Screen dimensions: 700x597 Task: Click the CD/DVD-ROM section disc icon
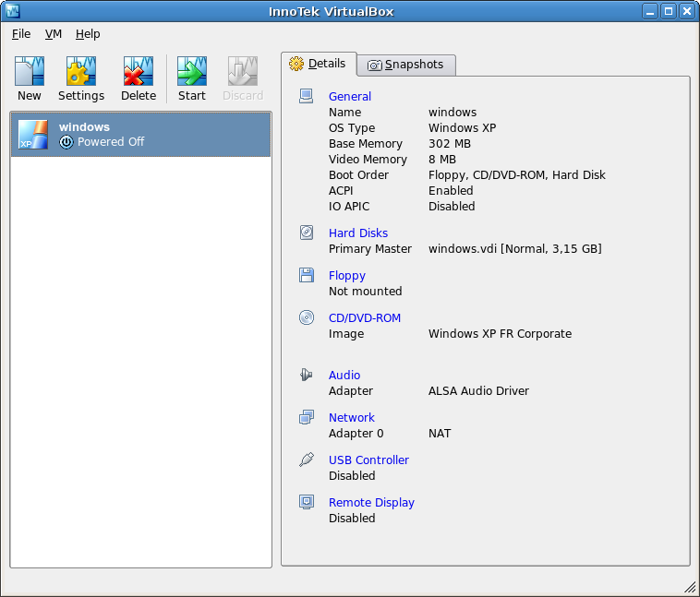[307, 317]
